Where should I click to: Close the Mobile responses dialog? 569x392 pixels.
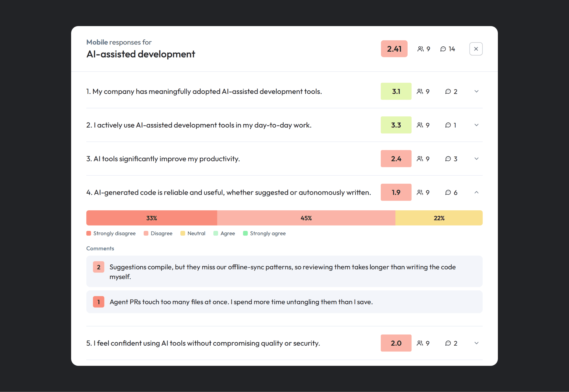pyautogui.click(x=476, y=49)
